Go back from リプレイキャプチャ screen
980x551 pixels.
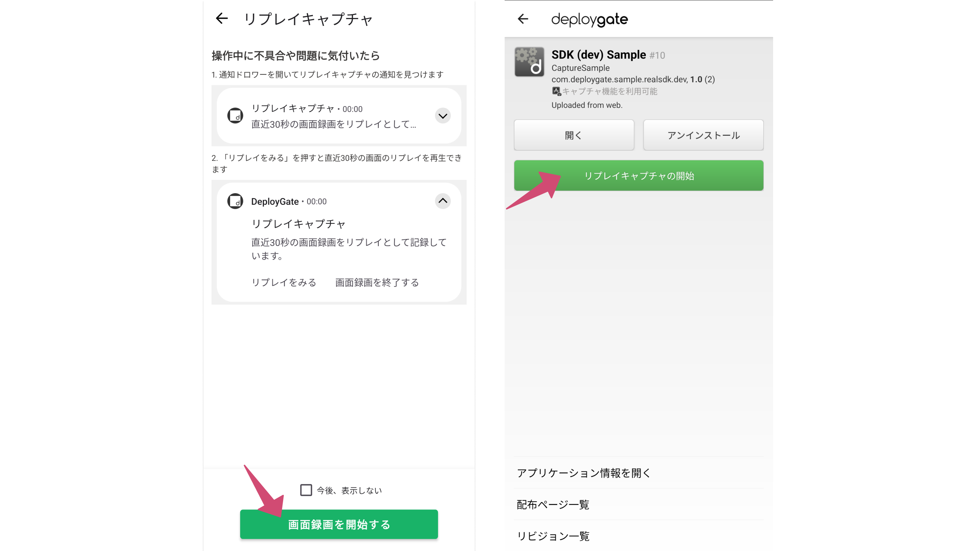[222, 18]
